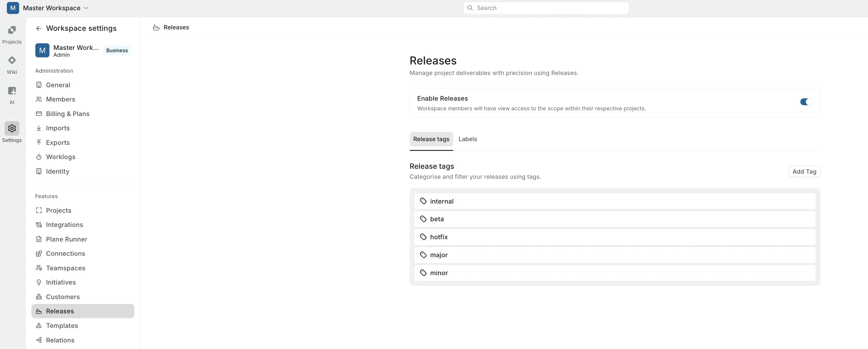This screenshot has height=349, width=868.
Task: Select the beta release tag row
Action: (614, 219)
